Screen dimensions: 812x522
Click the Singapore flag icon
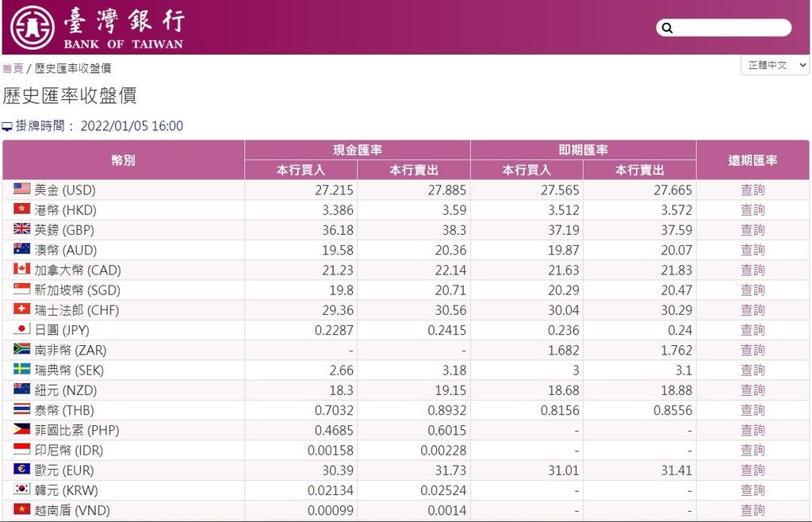pyautogui.click(x=21, y=289)
